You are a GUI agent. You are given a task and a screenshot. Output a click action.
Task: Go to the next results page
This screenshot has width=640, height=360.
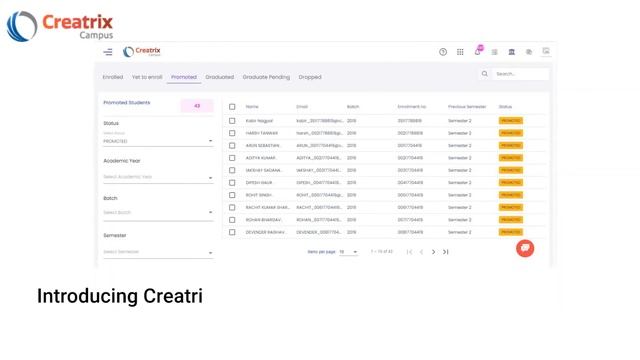(433, 252)
